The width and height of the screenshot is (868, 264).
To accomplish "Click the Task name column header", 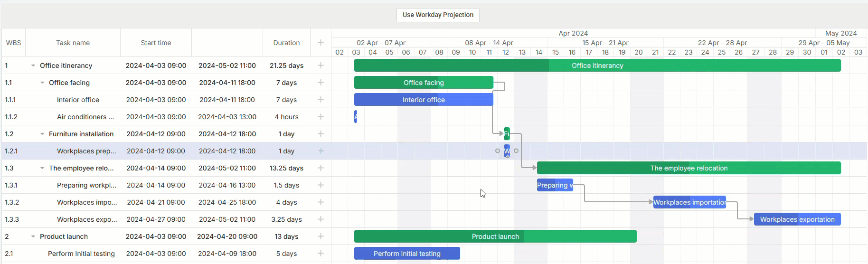I will pyautogui.click(x=73, y=43).
